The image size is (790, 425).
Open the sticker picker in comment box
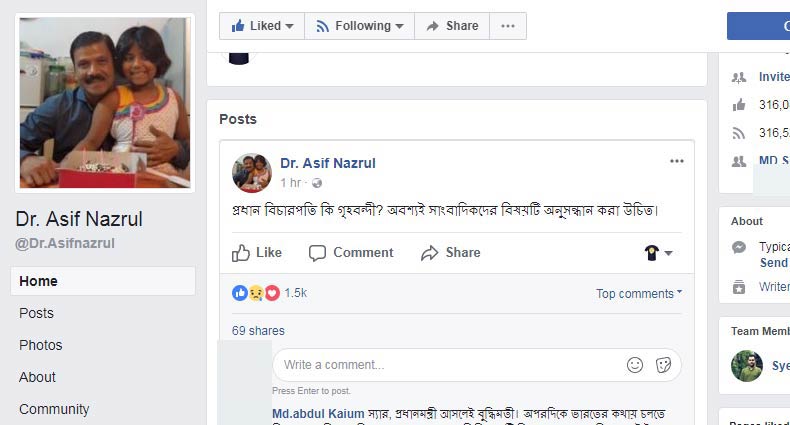663,365
